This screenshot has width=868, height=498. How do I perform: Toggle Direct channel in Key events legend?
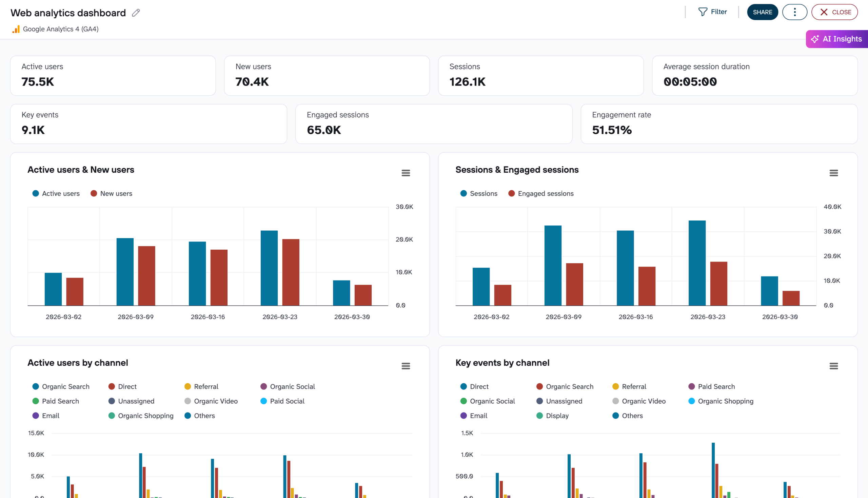(x=474, y=386)
